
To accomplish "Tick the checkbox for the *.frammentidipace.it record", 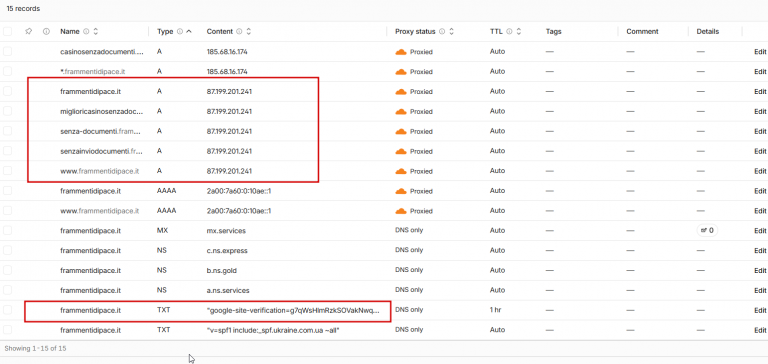I will click(x=7, y=72).
